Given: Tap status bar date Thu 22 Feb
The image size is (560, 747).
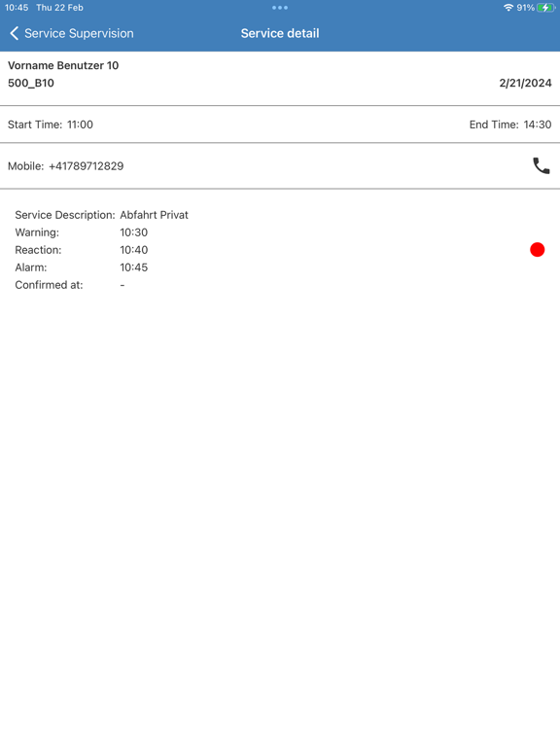Looking at the screenshot, I should click(59, 8).
